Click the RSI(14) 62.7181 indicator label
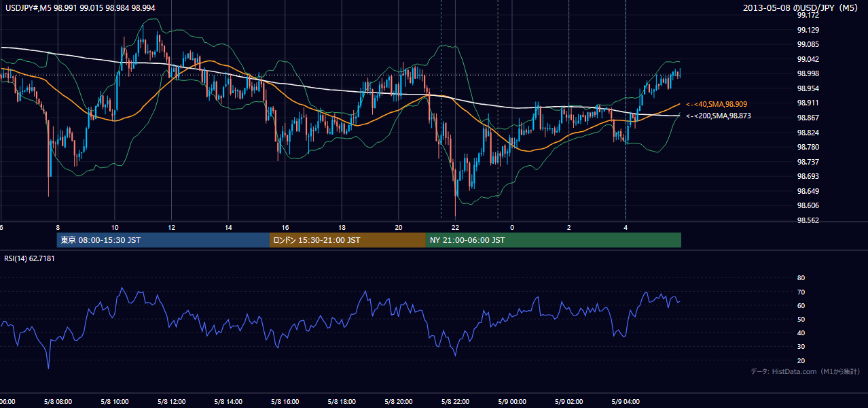The image size is (868, 408). click(30, 258)
